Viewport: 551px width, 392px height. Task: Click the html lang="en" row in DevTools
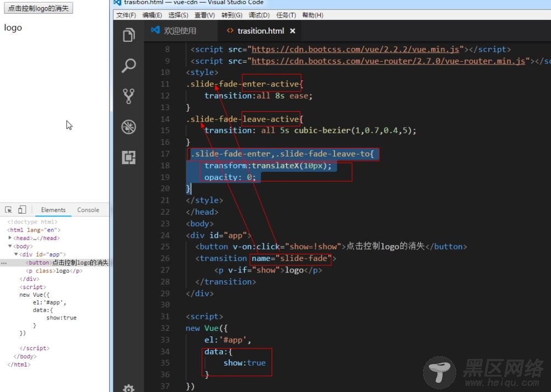(x=34, y=230)
